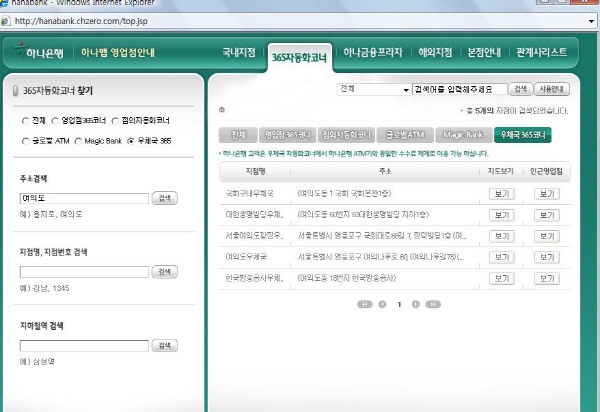600x412 pixels.
Task: Go to the last results page arrow
Action: (434, 303)
